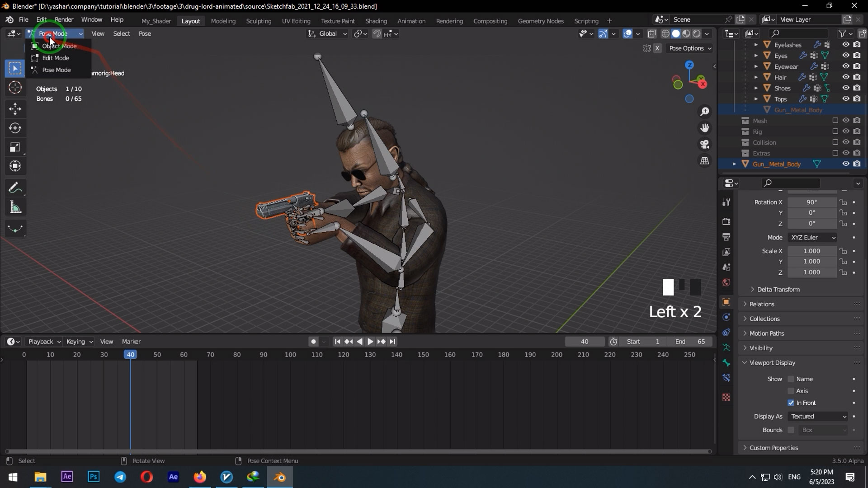Expand the Eyes collection in the outliner

756,55
